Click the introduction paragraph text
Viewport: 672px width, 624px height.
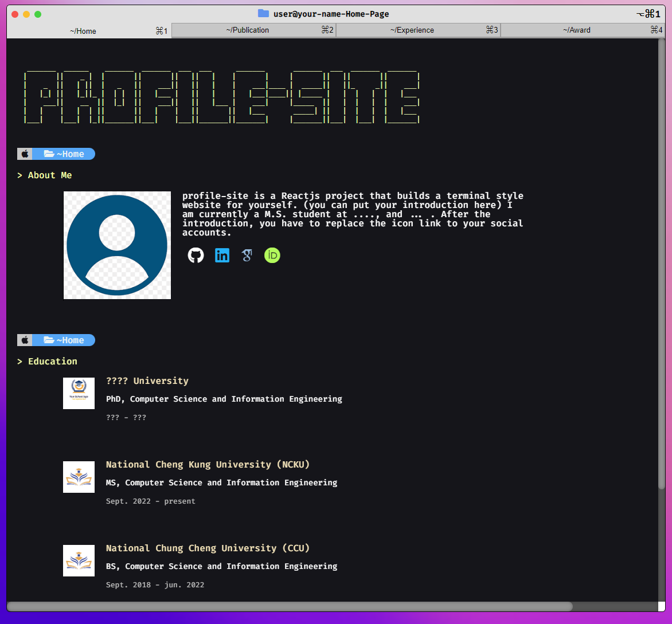(353, 214)
